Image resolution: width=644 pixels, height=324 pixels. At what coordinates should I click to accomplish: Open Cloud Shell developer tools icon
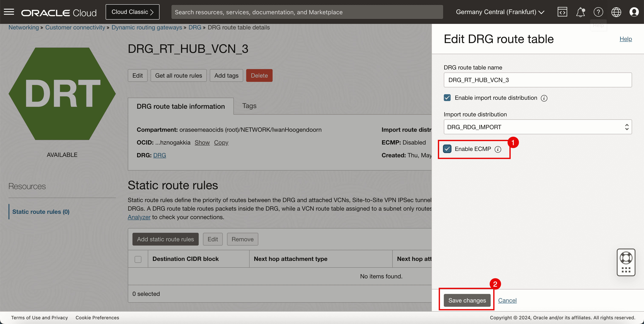(562, 12)
